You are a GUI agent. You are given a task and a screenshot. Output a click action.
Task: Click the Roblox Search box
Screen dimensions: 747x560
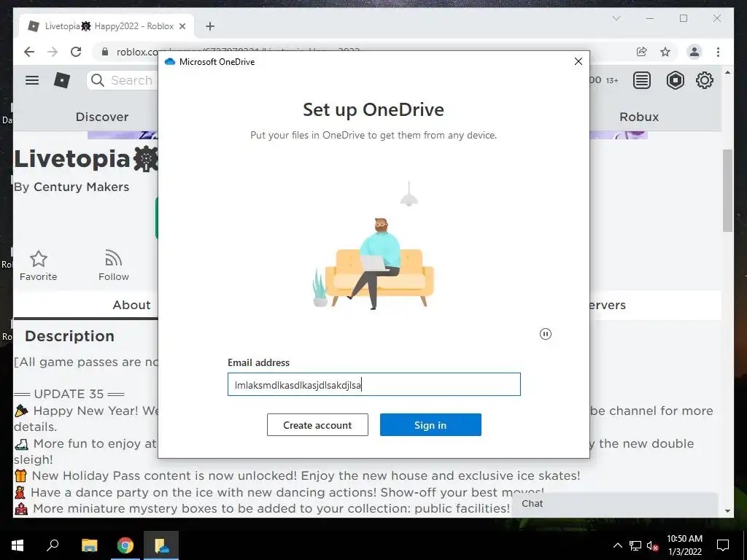click(x=123, y=80)
